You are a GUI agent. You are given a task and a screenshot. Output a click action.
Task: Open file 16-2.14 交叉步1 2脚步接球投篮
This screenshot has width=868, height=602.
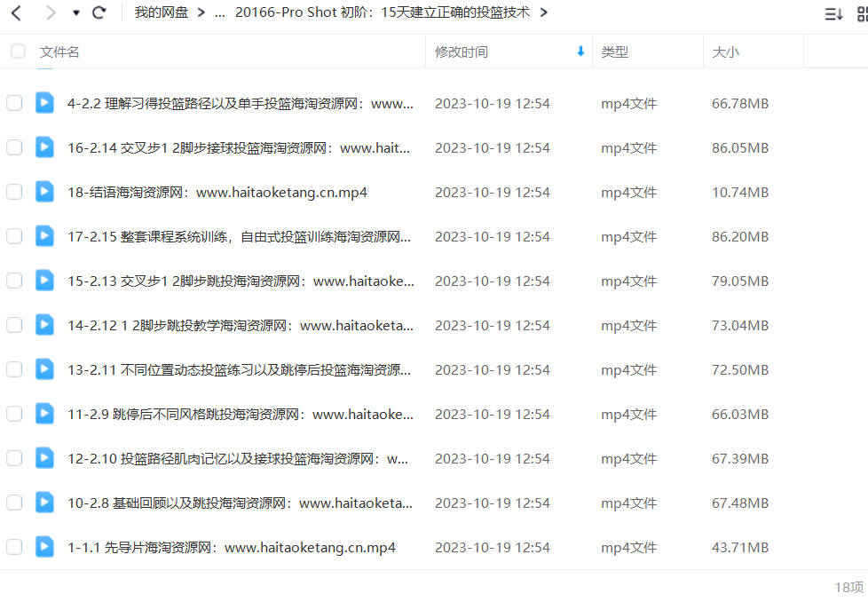click(x=239, y=148)
